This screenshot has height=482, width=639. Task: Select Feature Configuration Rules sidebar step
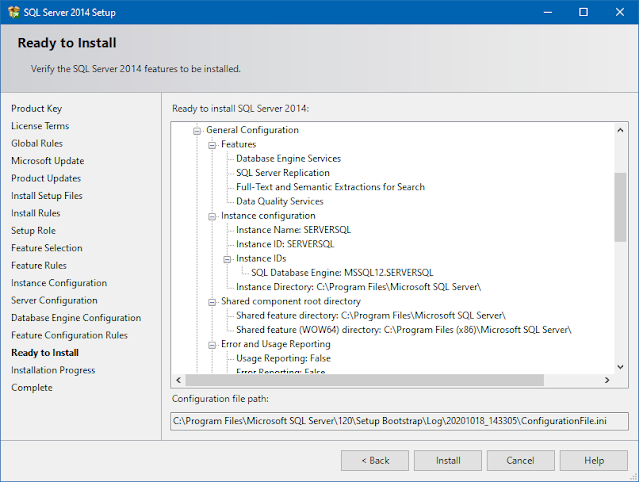69,335
